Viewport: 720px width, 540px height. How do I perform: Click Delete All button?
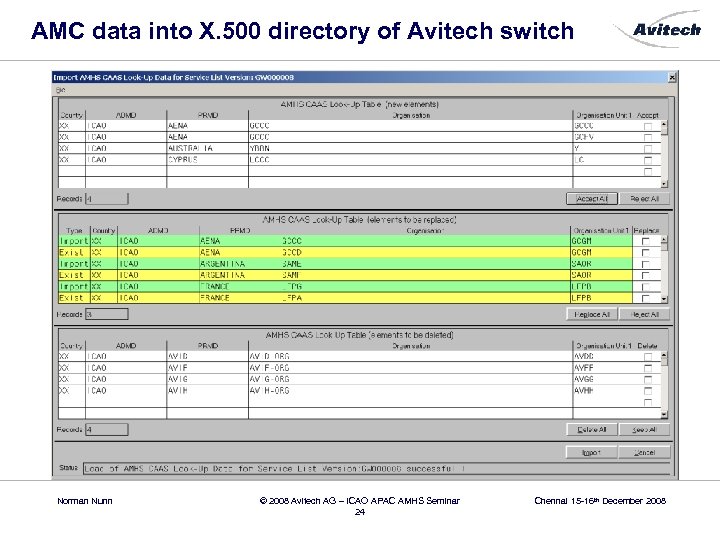point(591,430)
